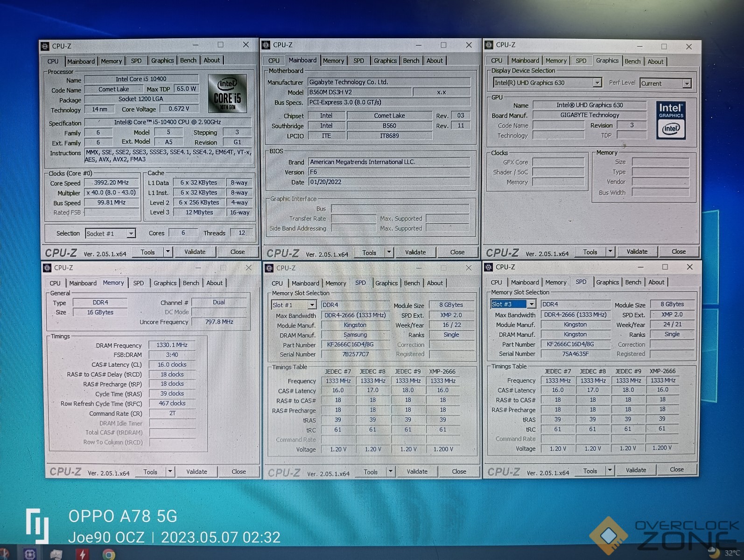
Task: Click the Close button in the Motherboard window
Action: click(x=457, y=252)
